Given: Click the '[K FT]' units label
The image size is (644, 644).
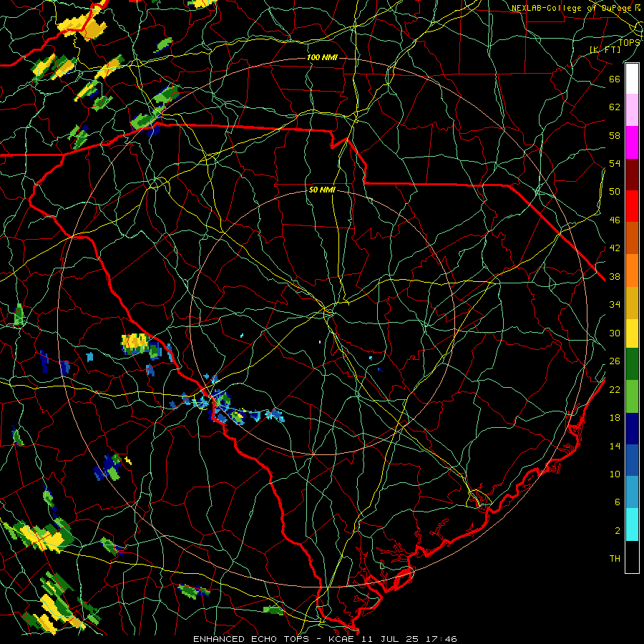Looking at the screenshot, I should pos(605,49).
